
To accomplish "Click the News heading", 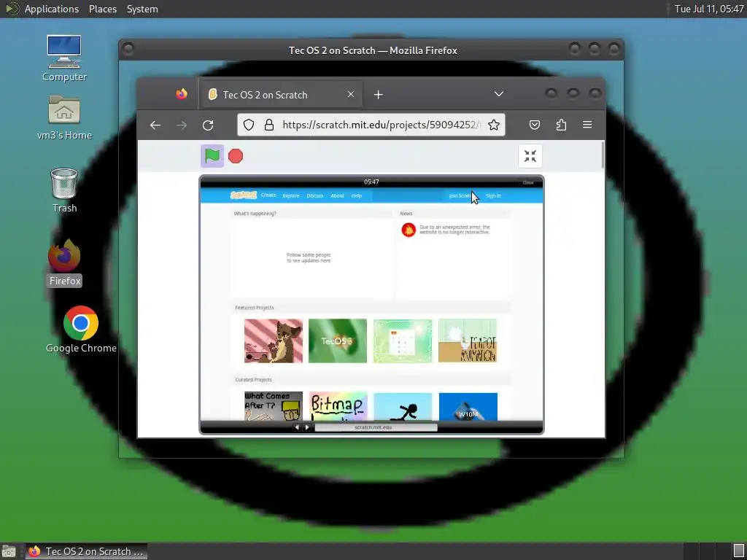I will point(406,214).
